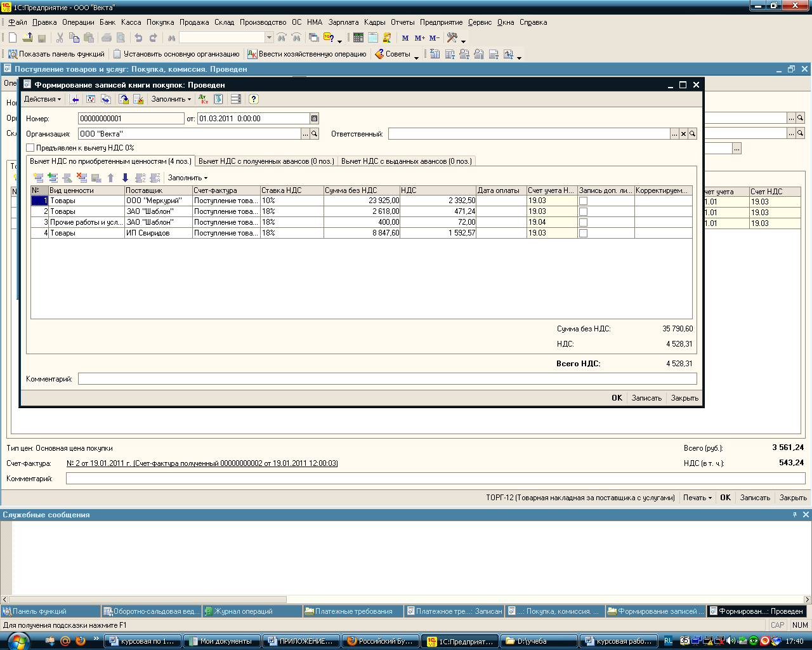Open the Заполнить dropdown above the table
The height and width of the screenshot is (650, 812).
(188, 178)
